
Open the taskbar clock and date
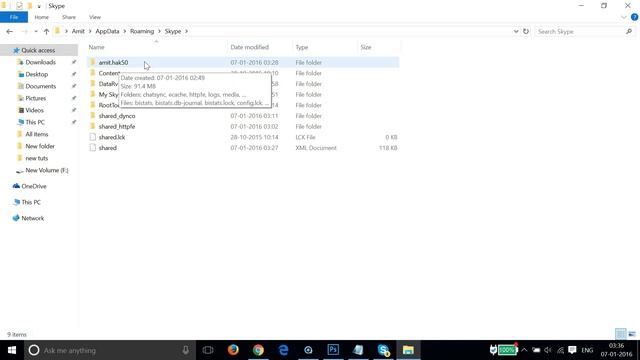[x=616, y=350]
